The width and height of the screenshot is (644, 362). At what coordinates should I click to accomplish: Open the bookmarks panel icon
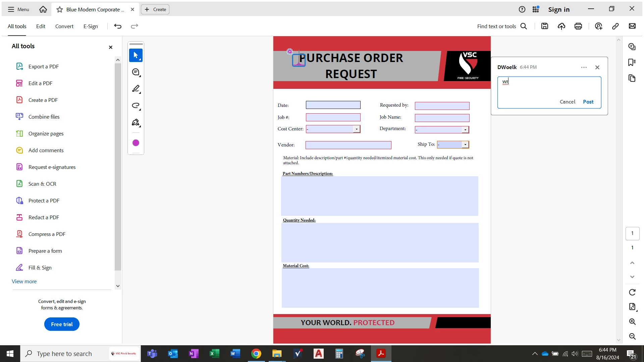(x=632, y=62)
